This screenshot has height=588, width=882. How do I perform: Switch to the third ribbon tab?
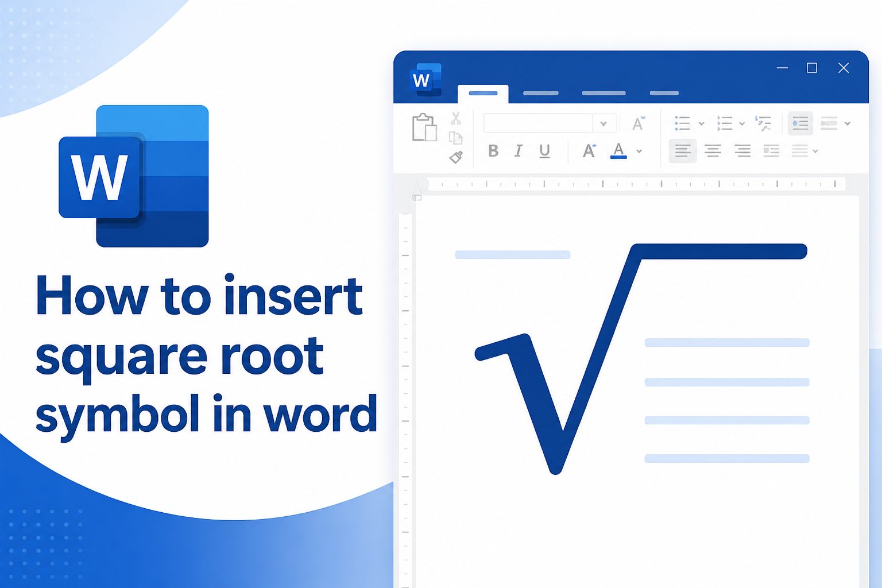(x=604, y=93)
